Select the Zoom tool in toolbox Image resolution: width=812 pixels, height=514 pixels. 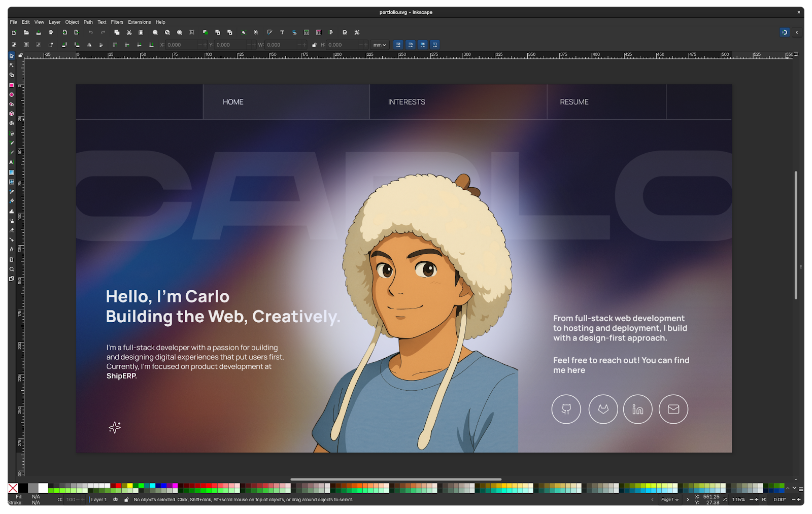(x=12, y=269)
